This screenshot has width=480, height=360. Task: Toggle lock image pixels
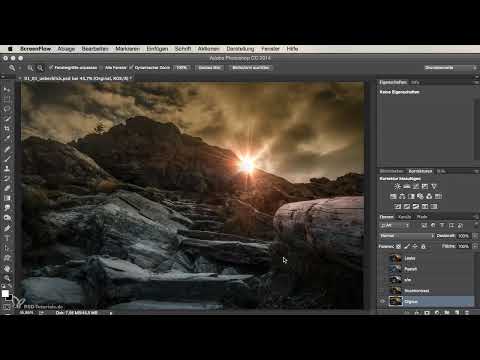coord(407,246)
